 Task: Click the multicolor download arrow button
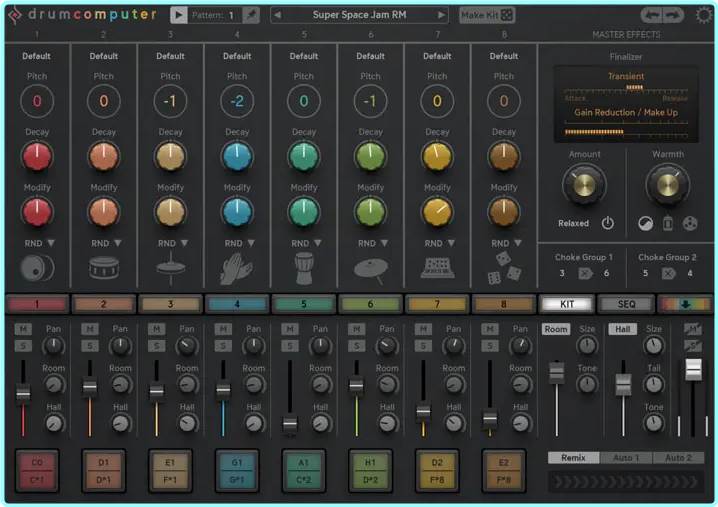click(x=685, y=304)
